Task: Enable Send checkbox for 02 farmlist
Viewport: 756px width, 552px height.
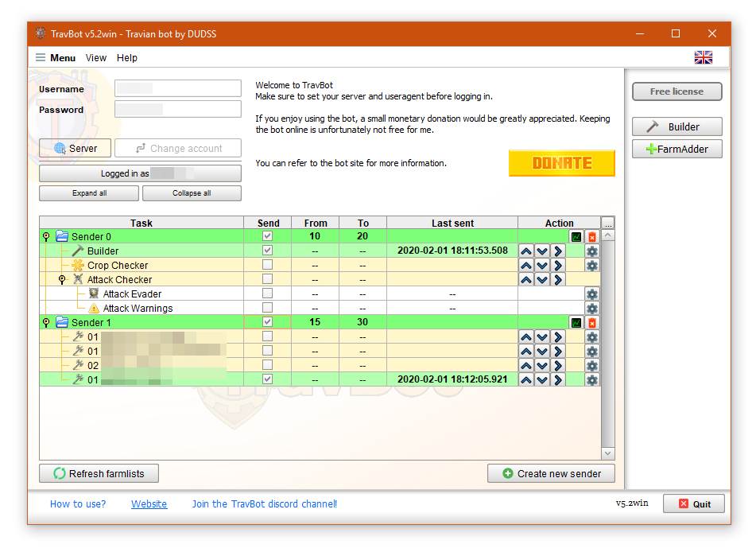Action: coord(267,365)
